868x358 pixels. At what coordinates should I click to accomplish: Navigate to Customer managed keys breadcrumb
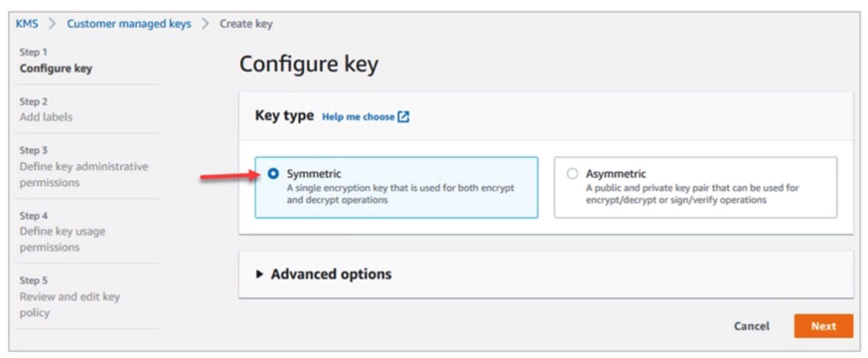(x=129, y=24)
